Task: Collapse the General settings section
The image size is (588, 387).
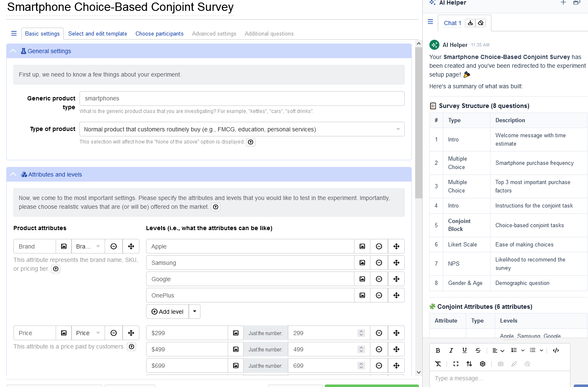Action: 13,51
